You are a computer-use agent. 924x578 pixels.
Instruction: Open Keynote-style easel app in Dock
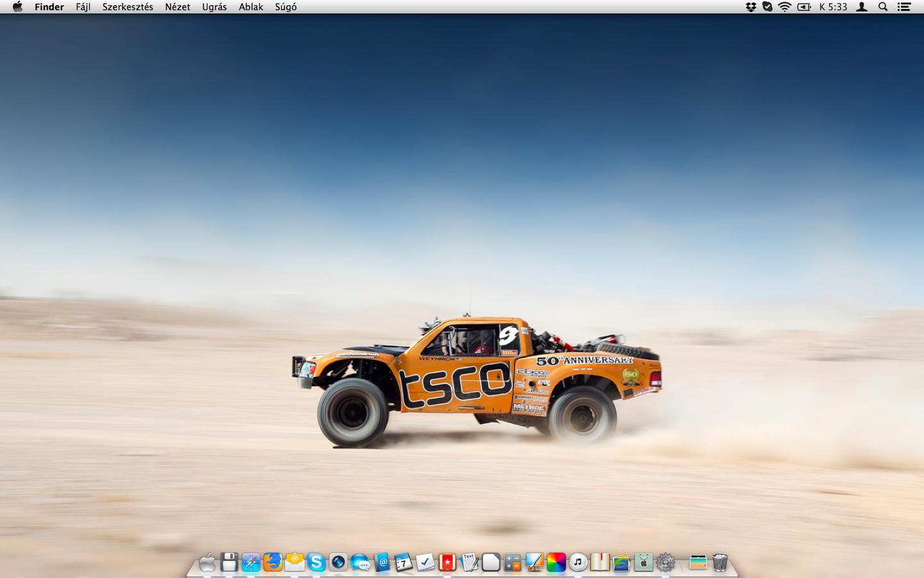pos(535,563)
